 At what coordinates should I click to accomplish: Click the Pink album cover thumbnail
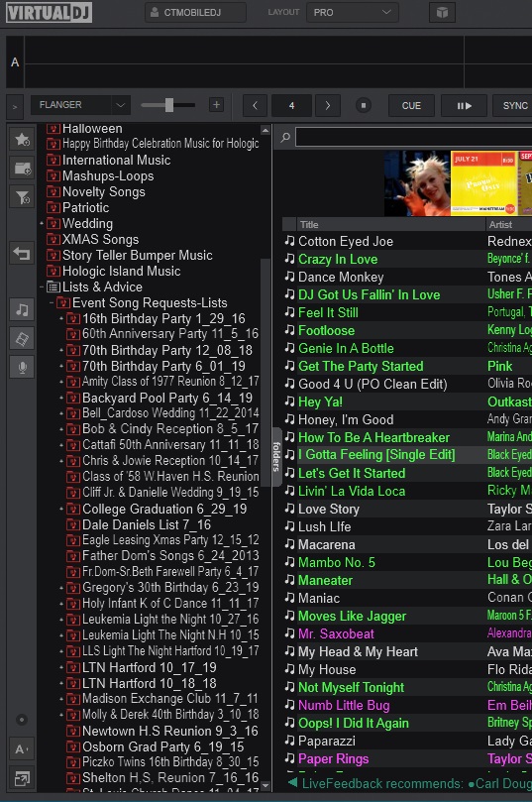(417, 183)
